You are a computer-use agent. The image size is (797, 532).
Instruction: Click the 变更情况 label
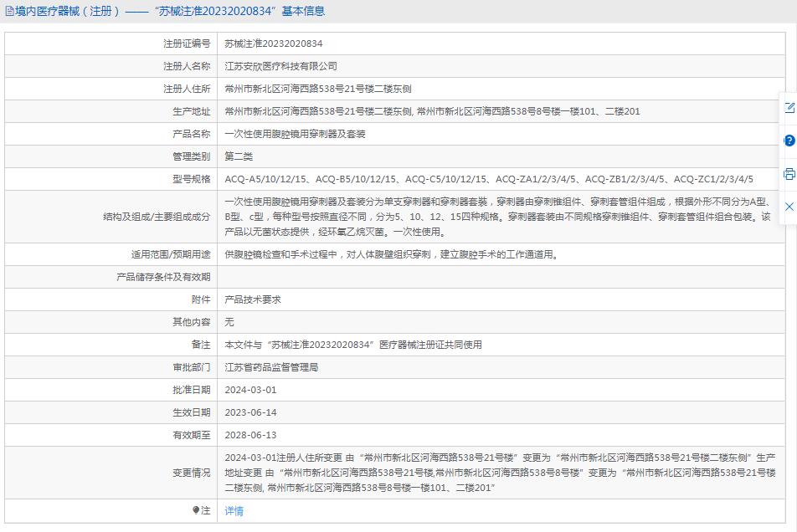pyautogui.click(x=191, y=473)
